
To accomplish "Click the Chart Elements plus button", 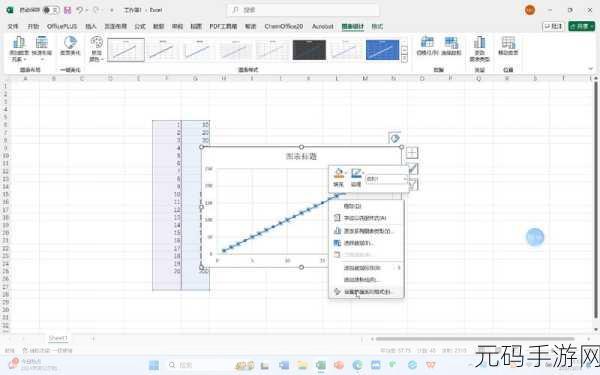I will click(412, 153).
